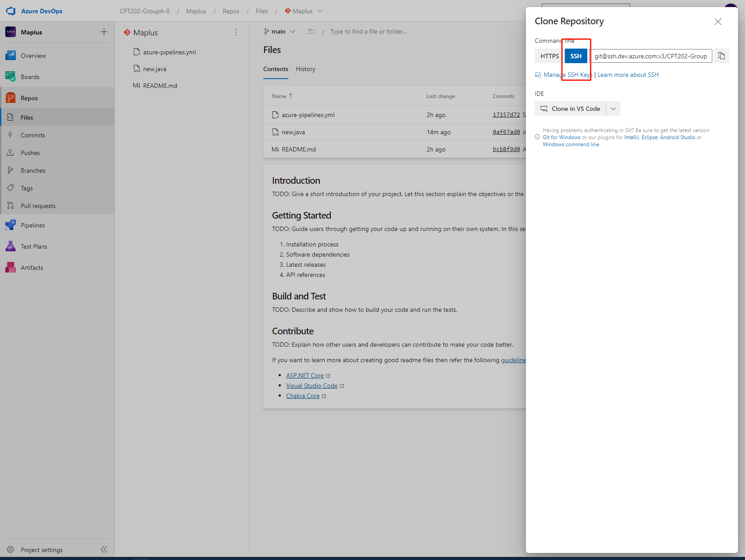The width and height of the screenshot is (745, 560).
Task: Open IntelliJ plugin link
Action: tap(632, 137)
